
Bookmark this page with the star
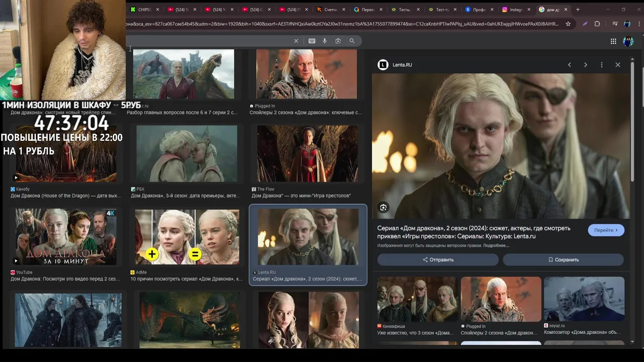tap(568, 24)
